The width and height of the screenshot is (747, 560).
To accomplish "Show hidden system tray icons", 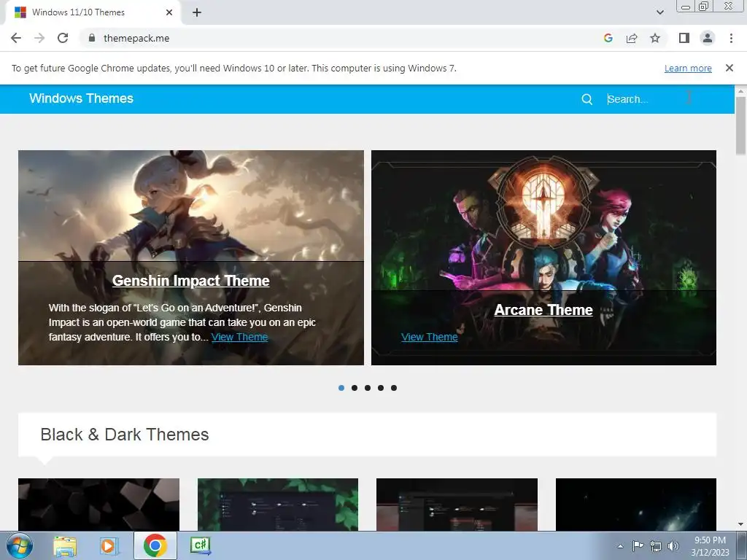I will (620, 546).
